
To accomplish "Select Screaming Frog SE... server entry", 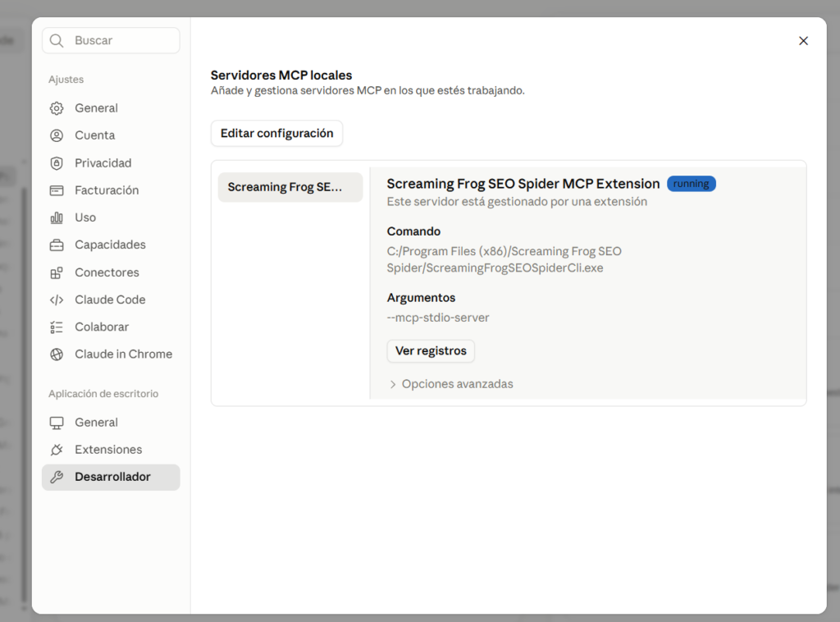I will [x=290, y=187].
